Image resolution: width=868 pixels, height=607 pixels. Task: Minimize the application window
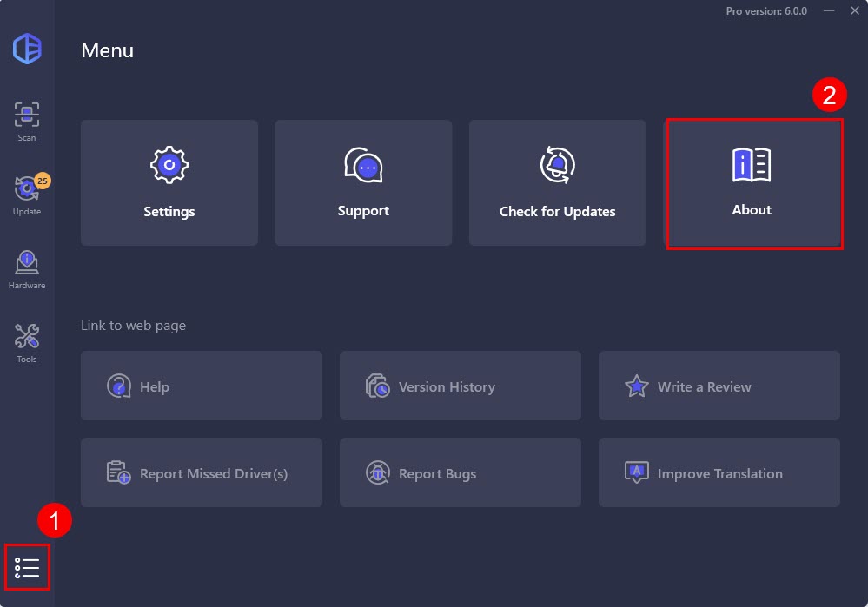click(x=829, y=11)
